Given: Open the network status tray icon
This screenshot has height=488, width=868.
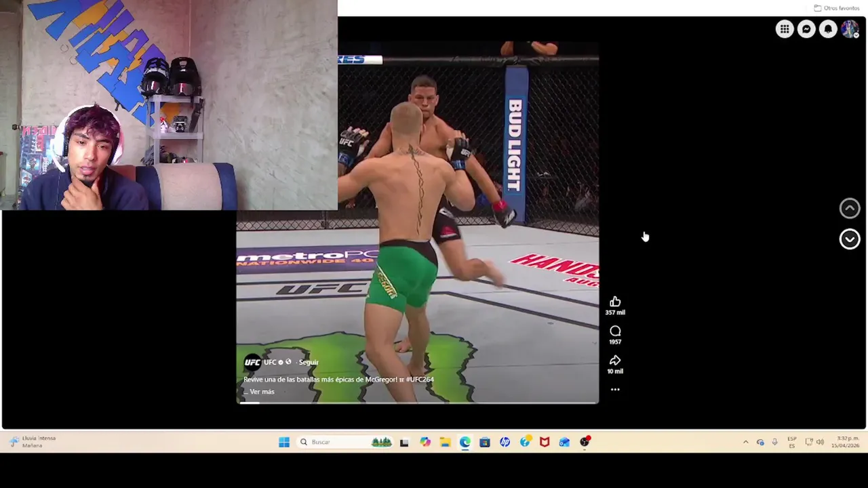Looking at the screenshot, I should (809, 442).
